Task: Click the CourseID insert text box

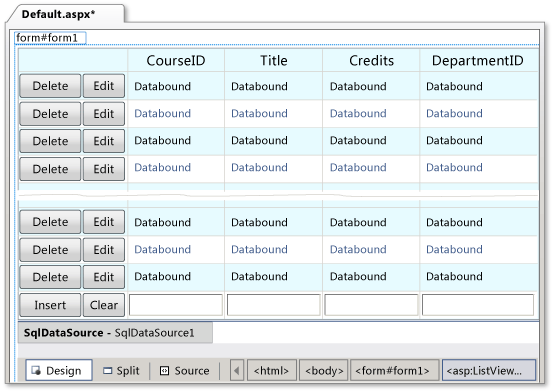Action: pos(176,305)
